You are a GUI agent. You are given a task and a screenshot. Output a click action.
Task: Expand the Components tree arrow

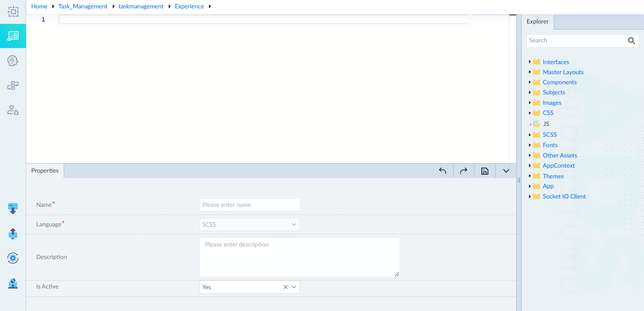click(x=530, y=82)
